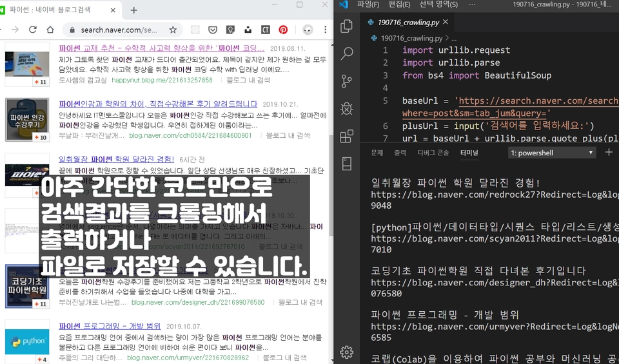Reload the Chrome page
619x364 pixels.
tap(33, 30)
